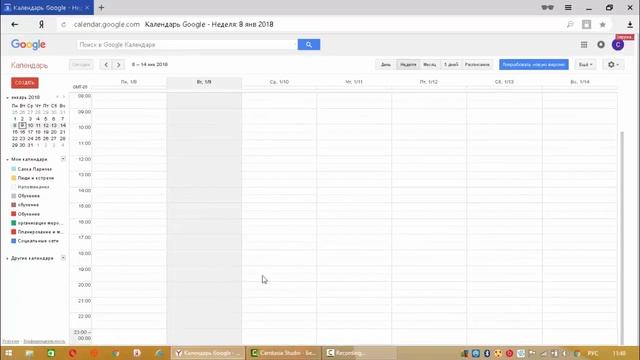Screen dimensions: 640x360
Task: Click the reload icon in address bar
Action: pyautogui.click(x=63, y=24)
